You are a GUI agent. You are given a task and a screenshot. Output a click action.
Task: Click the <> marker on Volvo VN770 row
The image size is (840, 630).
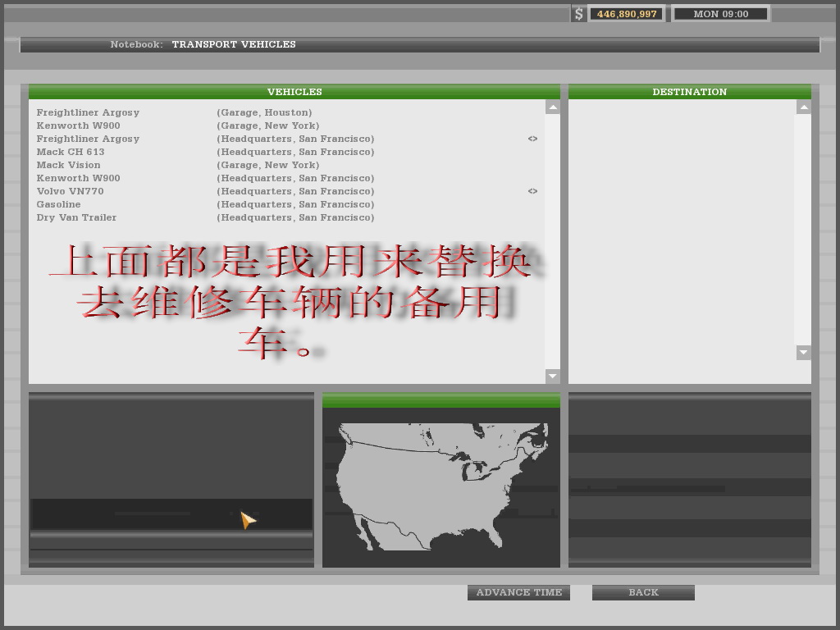[x=532, y=191]
